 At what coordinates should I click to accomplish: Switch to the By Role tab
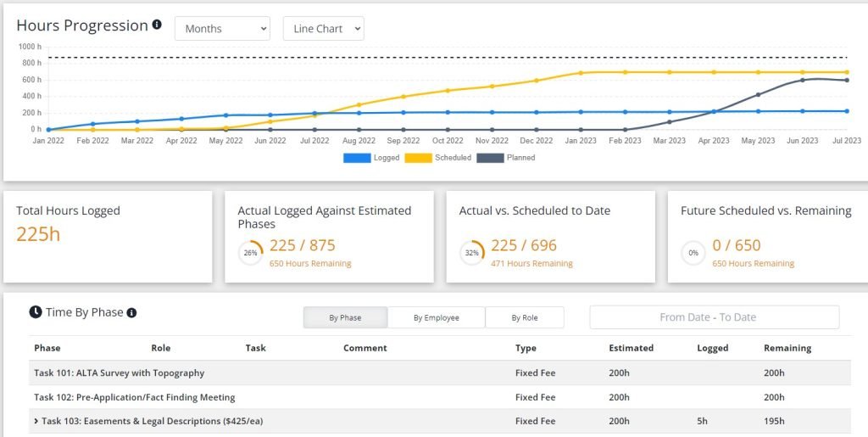click(524, 318)
